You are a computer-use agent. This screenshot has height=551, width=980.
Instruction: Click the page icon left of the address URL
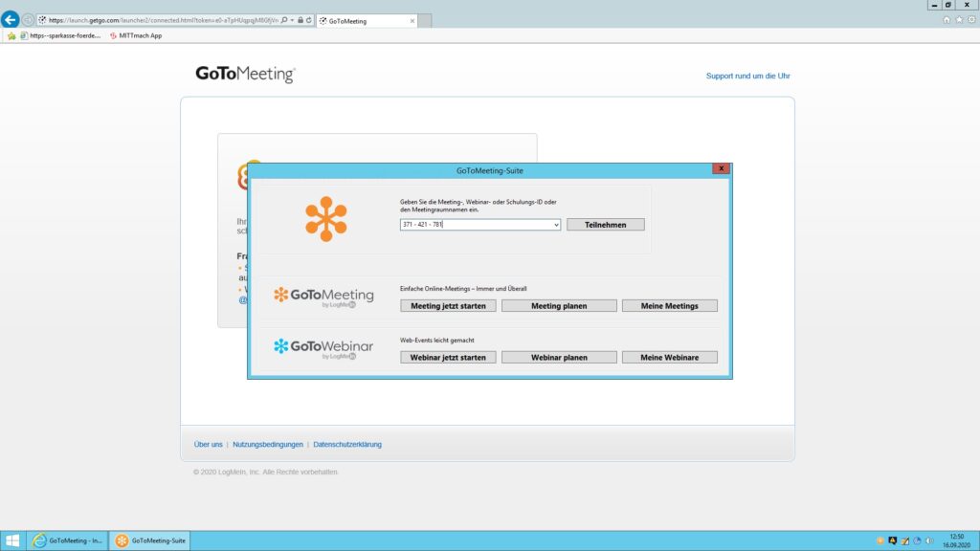click(42, 21)
